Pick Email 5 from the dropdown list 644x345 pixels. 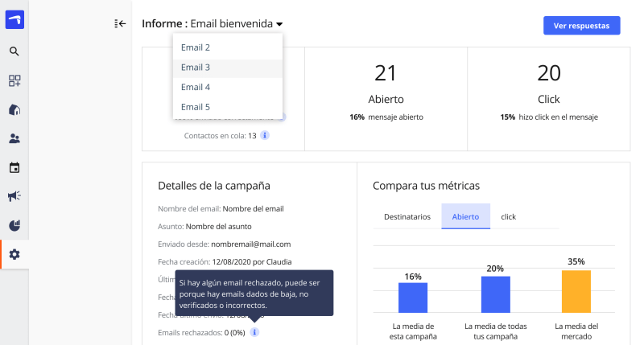tap(196, 107)
